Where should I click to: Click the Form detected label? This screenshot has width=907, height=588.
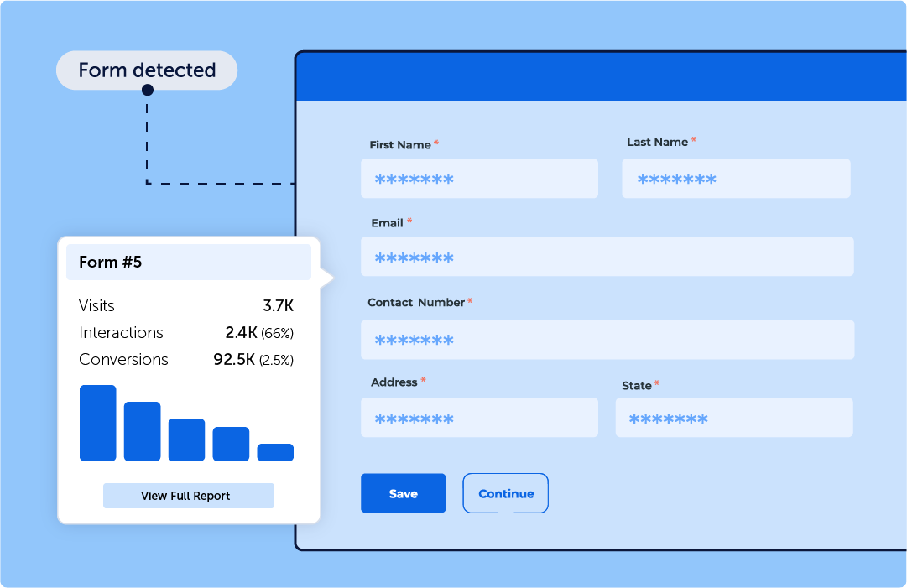coord(147,70)
